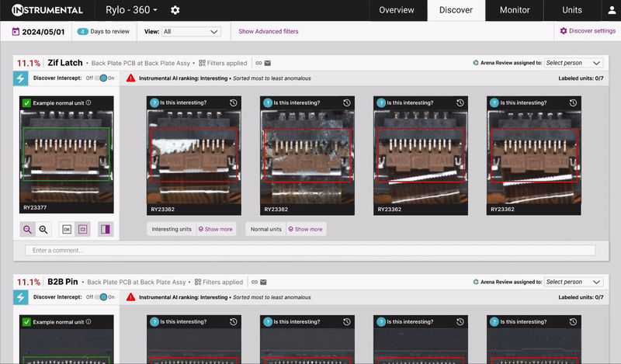The height and width of the screenshot is (364, 621).
Task: Click the user profile icon
Action: click(x=611, y=11)
